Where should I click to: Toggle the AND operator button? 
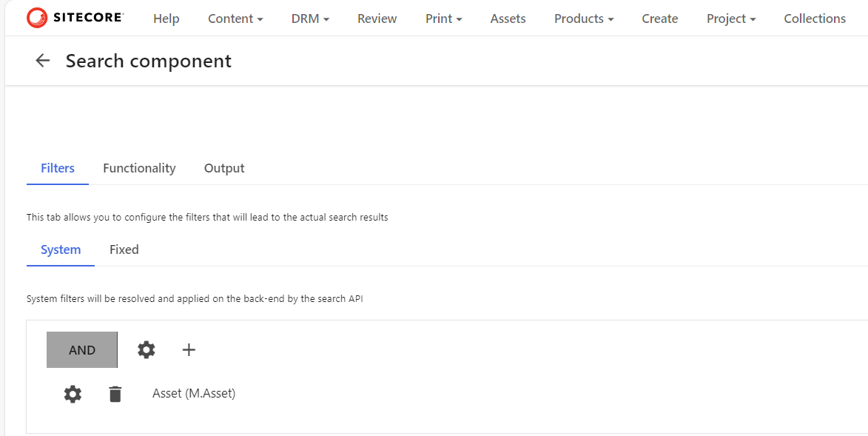(82, 350)
